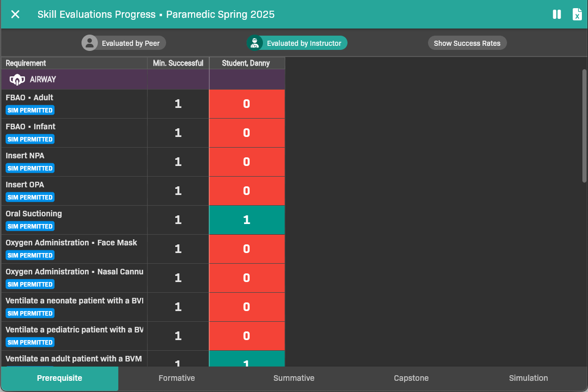Click the vertical scrollbar thumb
Image resolution: width=588 pixels, height=392 pixels.
pyautogui.click(x=584, y=125)
